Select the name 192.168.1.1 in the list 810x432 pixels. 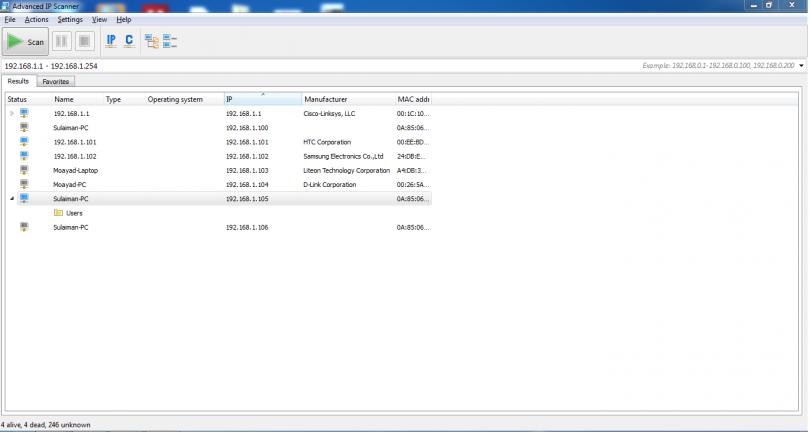pos(71,114)
